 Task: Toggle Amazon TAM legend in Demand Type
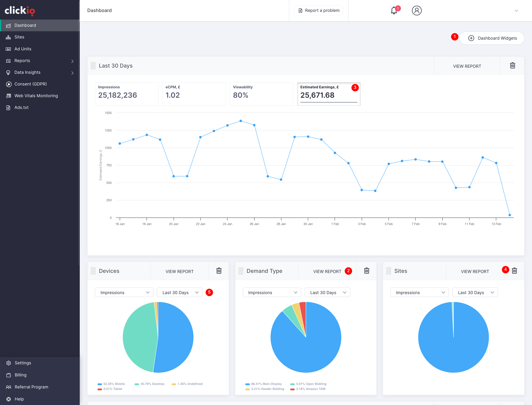coord(308,389)
